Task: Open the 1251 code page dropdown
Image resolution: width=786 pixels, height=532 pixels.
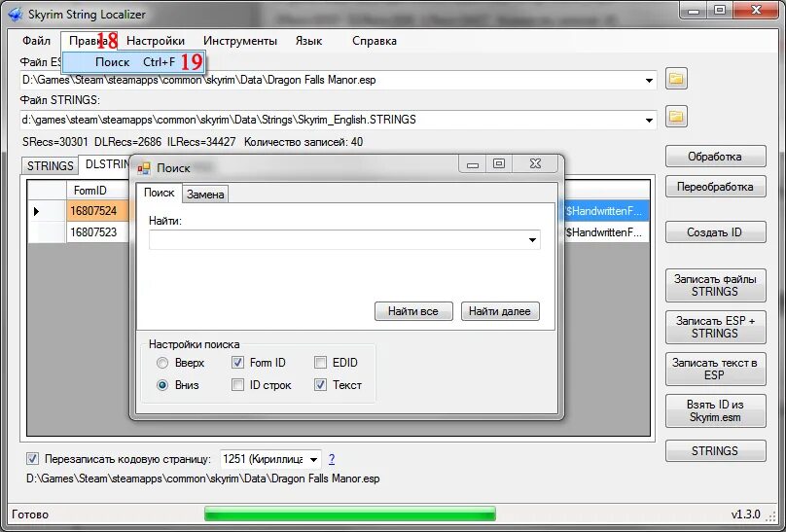Action: tap(313, 459)
